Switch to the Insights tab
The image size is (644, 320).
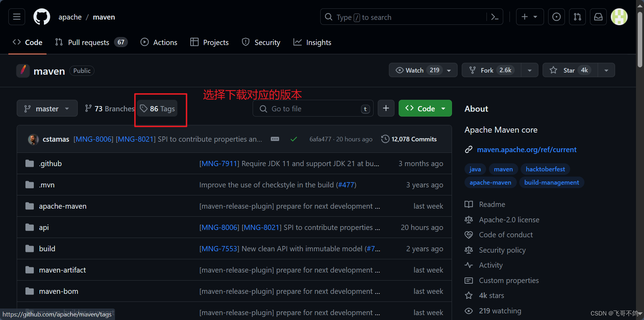(x=312, y=43)
